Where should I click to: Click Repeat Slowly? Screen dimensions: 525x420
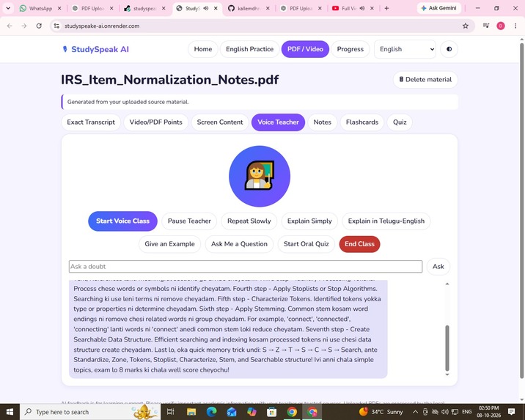[249, 221]
